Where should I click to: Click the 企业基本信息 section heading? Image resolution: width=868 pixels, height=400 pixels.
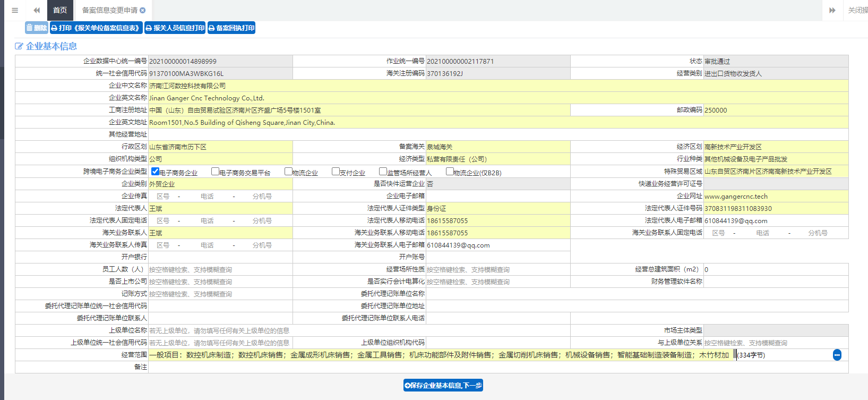[51, 46]
